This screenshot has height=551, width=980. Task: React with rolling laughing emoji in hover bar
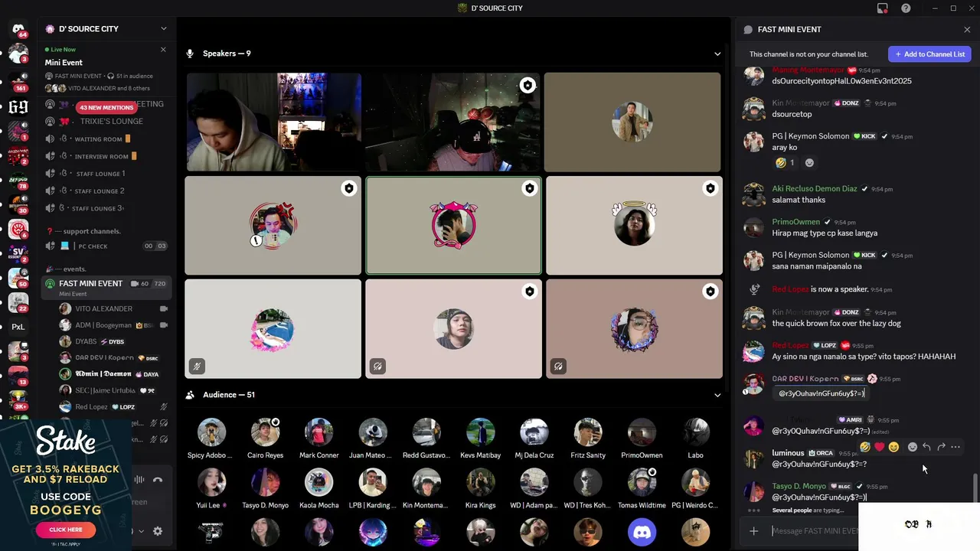click(865, 447)
